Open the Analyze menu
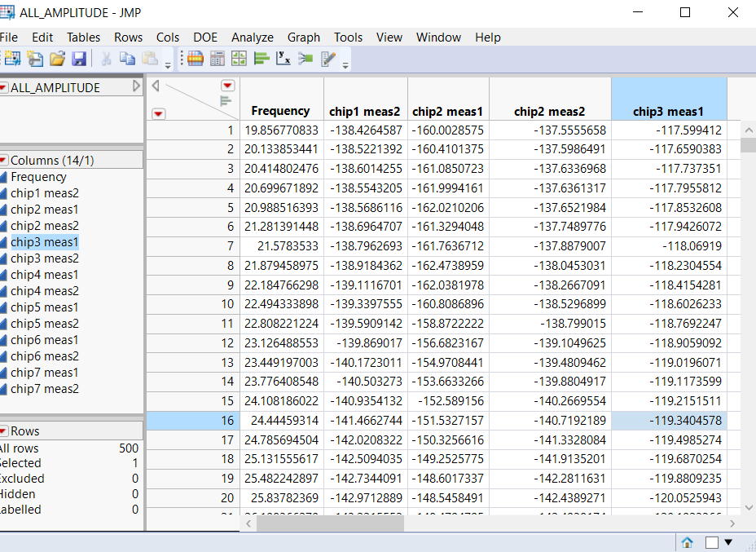Viewport: 756px width, 552px height. pyautogui.click(x=253, y=38)
